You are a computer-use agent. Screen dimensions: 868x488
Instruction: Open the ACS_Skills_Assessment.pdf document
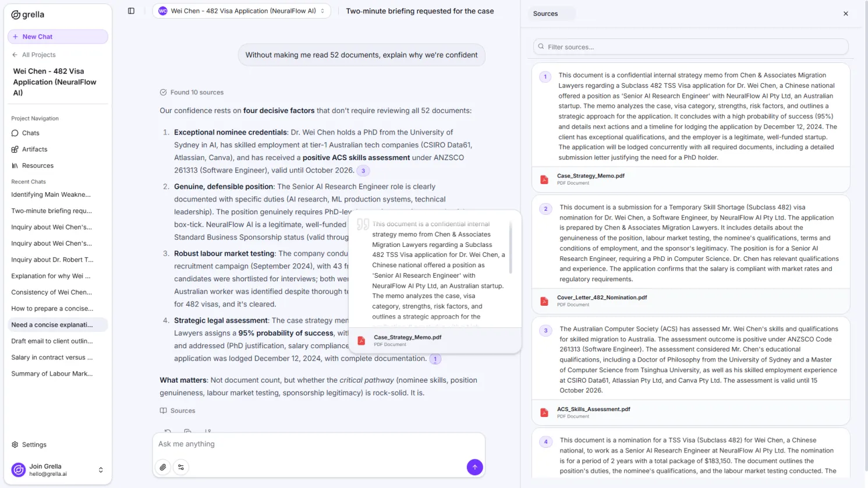593,409
